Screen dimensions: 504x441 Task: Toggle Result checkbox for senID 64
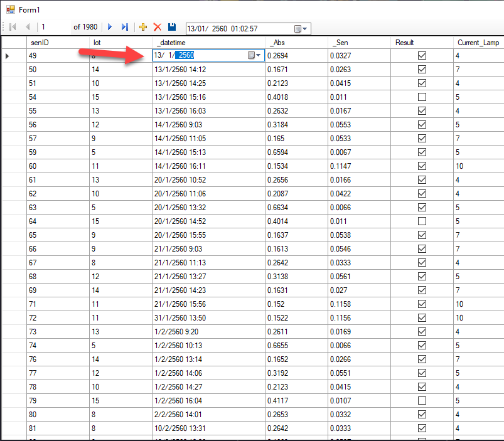422,221
